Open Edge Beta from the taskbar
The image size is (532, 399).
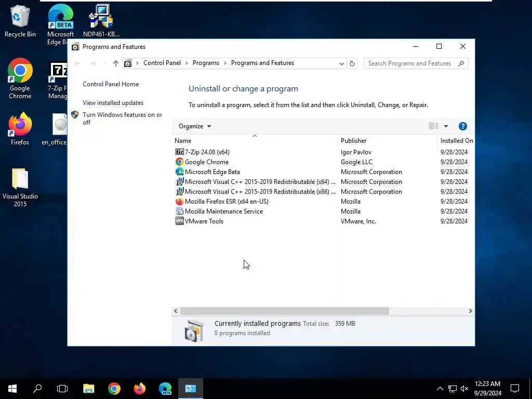(165, 389)
